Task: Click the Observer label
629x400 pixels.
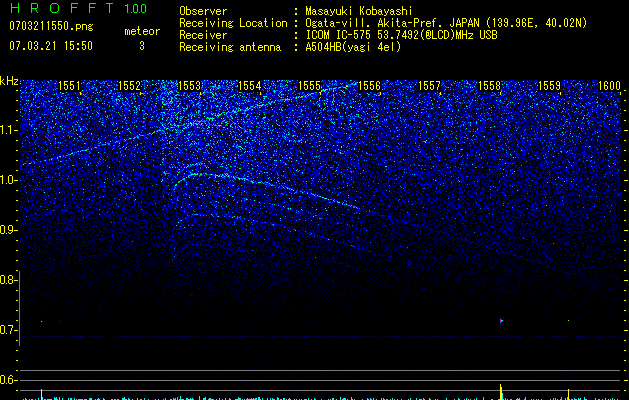Action: [203, 11]
